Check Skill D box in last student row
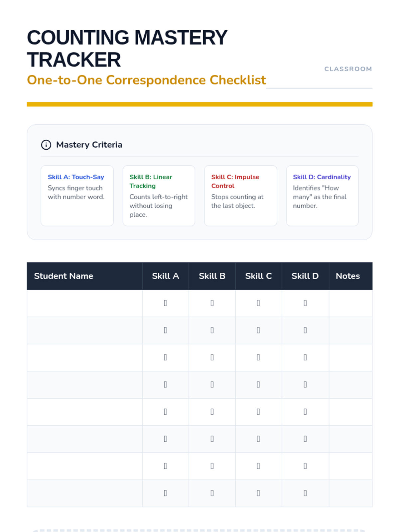 point(305,493)
